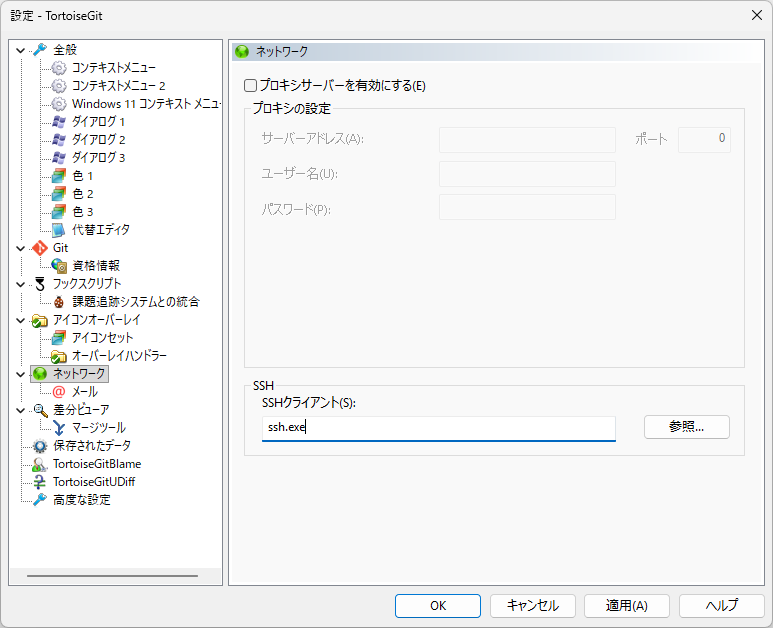
Task: Click the ユーザー名 field
Action: [527, 174]
